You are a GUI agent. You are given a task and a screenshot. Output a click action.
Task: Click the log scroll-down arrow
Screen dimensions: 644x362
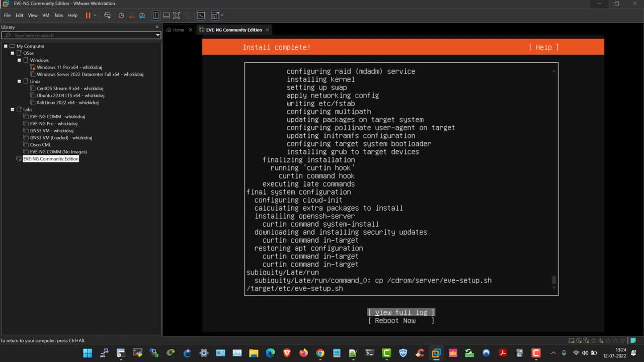(x=554, y=288)
